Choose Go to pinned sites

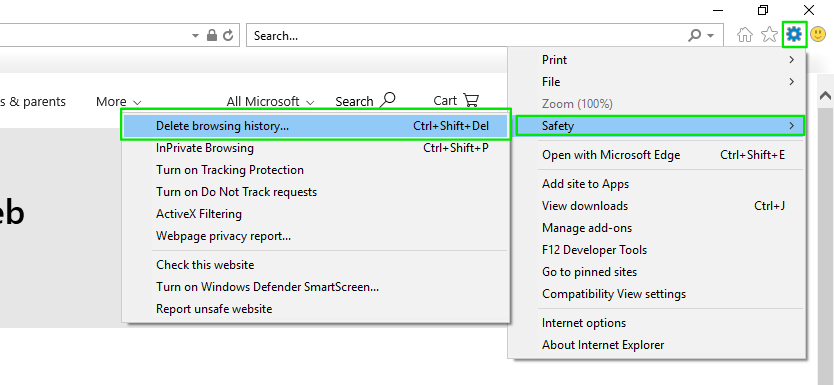pyautogui.click(x=658, y=272)
